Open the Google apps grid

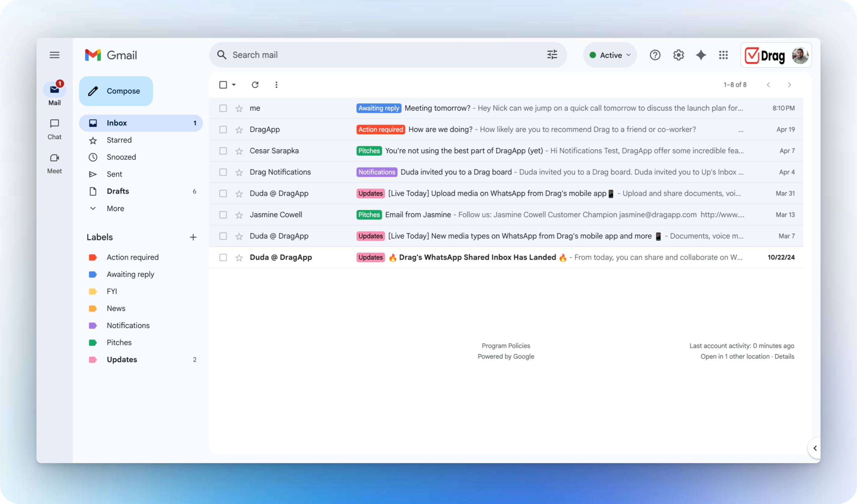coord(723,55)
